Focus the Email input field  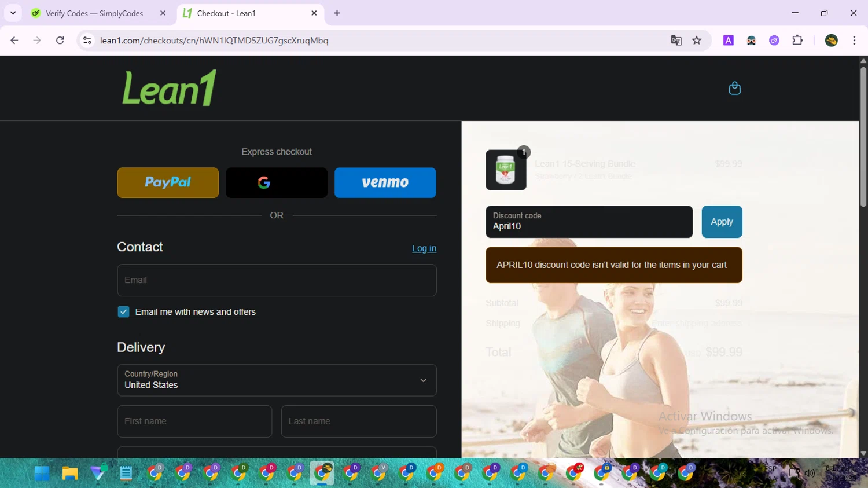pos(277,280)
